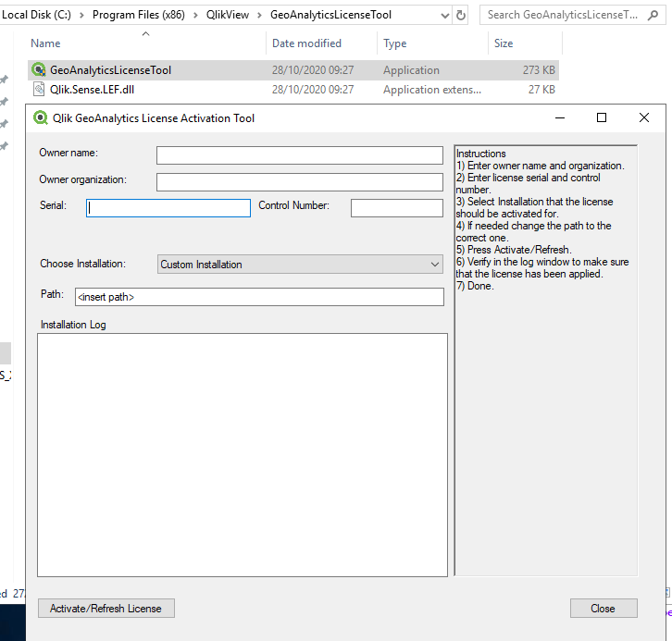Click the Application extens... type cell

(432, 90)
